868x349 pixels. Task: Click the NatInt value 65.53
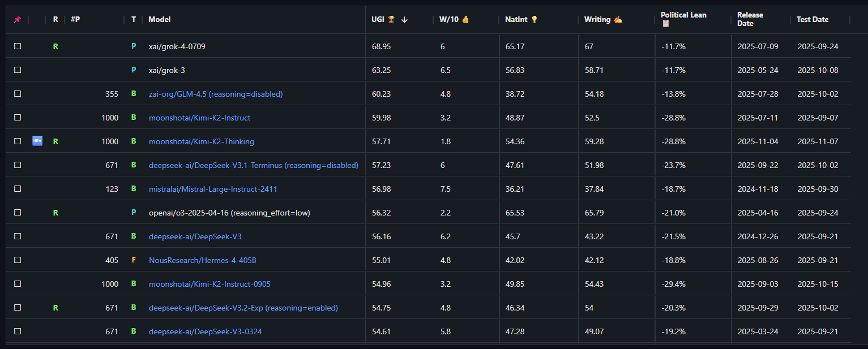click(515, 213)
